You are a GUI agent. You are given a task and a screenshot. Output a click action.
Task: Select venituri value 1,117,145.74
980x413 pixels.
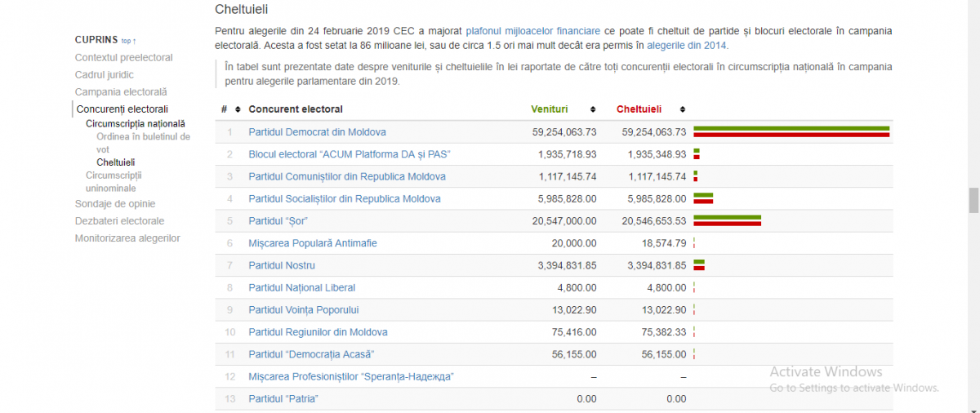[568, 176]
